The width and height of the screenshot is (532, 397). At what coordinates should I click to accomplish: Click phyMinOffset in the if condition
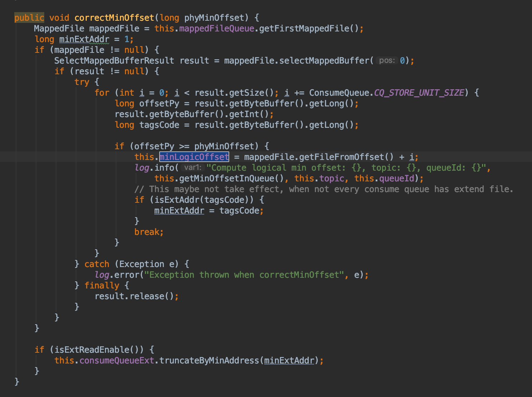[224, 146]
